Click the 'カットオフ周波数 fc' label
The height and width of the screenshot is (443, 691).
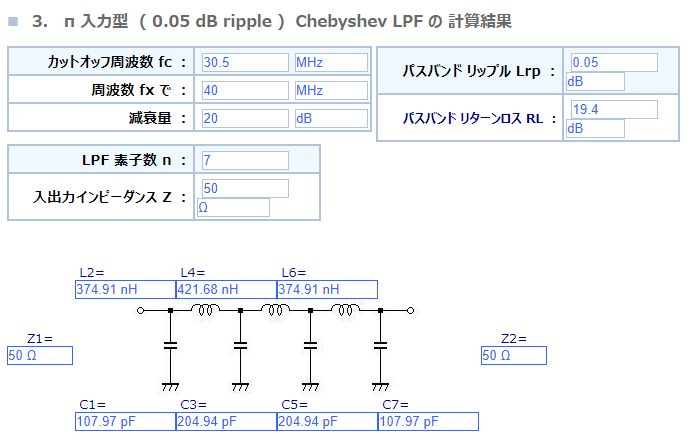tap(117, 62)
